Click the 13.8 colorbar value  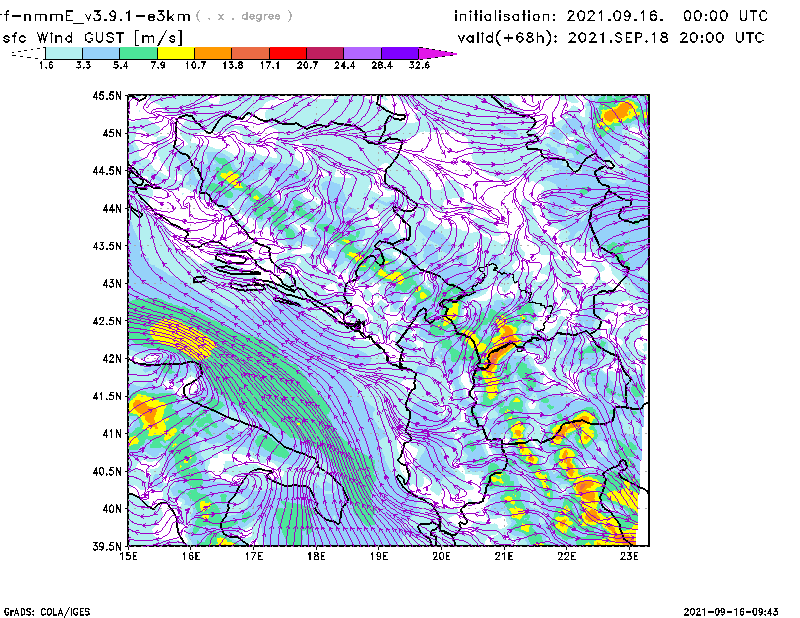(232, 65)
